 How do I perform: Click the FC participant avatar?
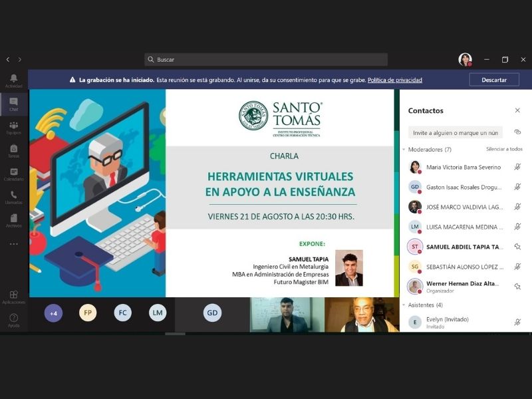click(123, 313)
